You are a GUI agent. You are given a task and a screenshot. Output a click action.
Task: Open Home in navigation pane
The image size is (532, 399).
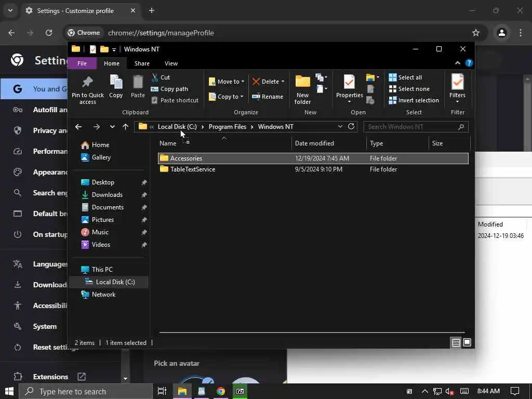100,145
